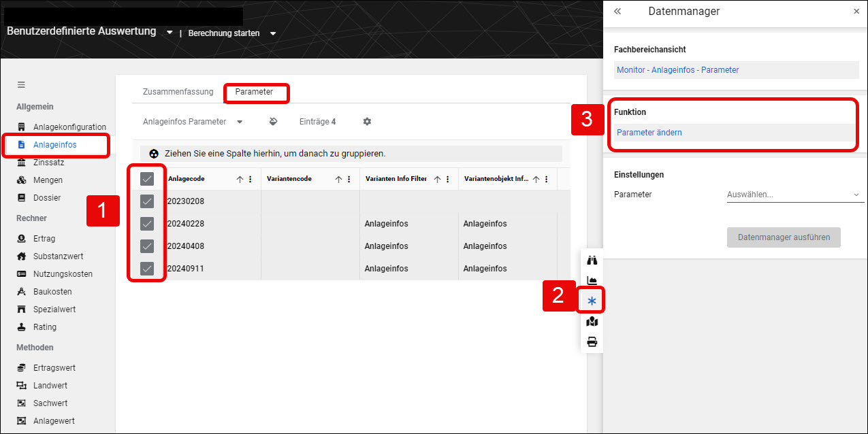Open the map icon in side toolbar
Screen dimensions: 868x434
coord(592,322)
